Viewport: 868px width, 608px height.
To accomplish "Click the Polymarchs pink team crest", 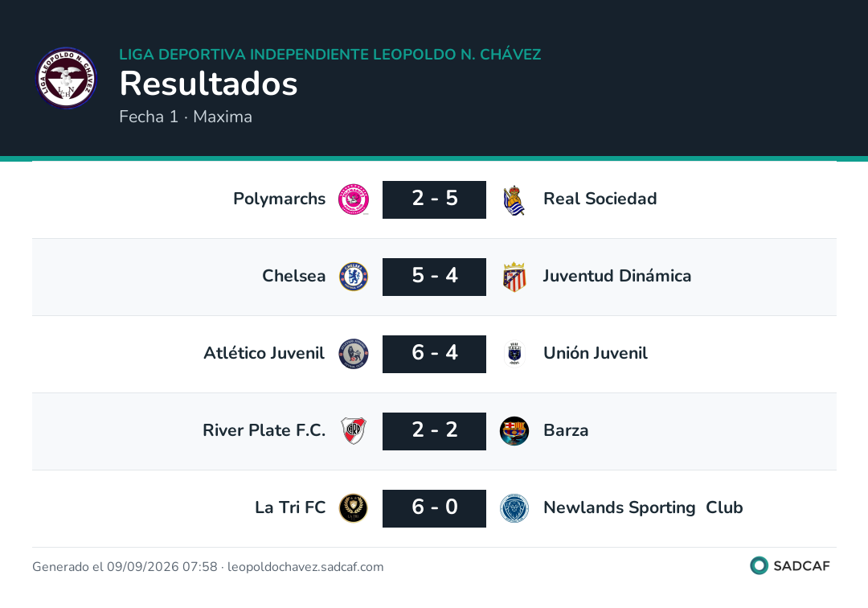I will pyautogui.click(x=354, y=199).
